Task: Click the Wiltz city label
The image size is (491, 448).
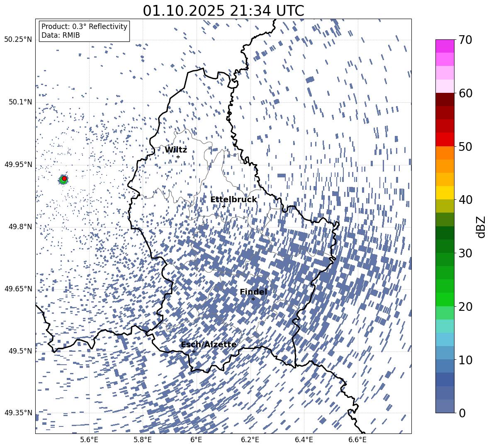Action: pos(176,150)
